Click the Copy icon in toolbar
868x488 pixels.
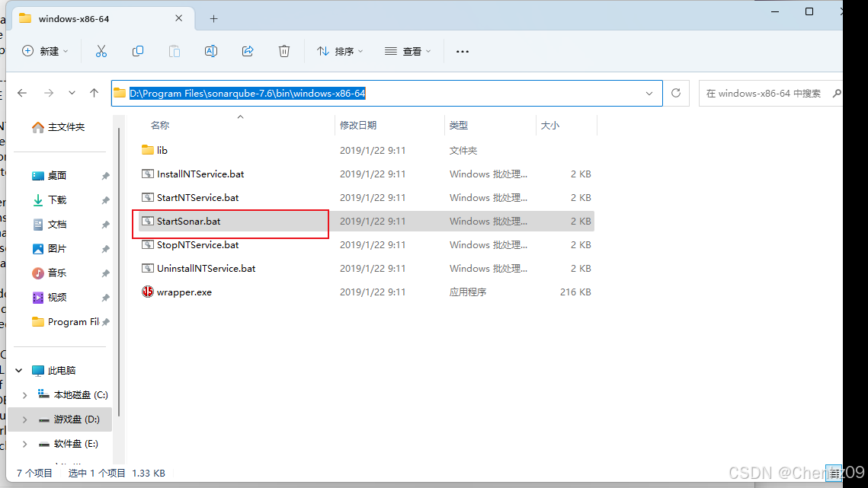tap(138, 51)
